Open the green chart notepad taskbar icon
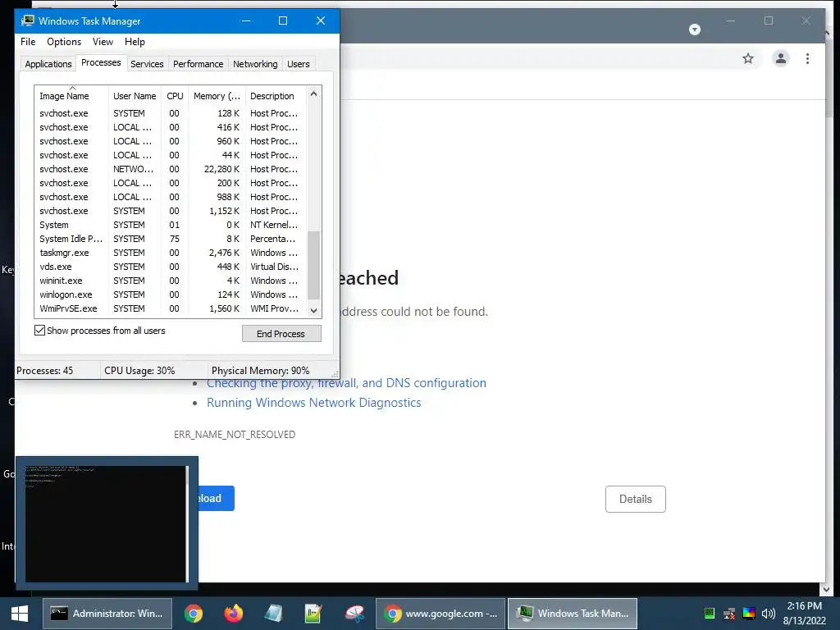Viewport: 840px width, 630px height. [x=313, y=614]
